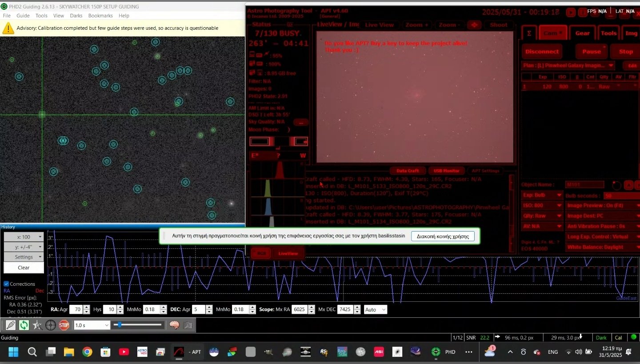Toggle the LiveView button below the histogram
Image resolution: width=640 pixels, height=364 pixels.
point(288,253)
